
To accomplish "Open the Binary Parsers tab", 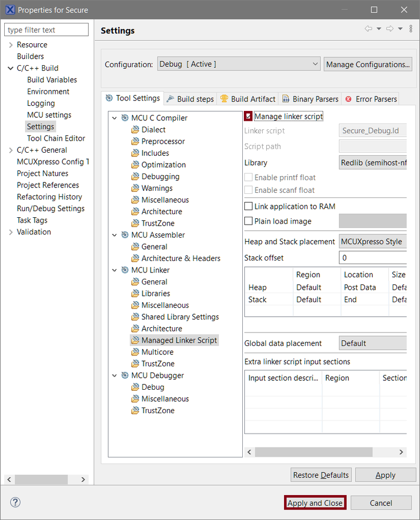I will point(311,99).
